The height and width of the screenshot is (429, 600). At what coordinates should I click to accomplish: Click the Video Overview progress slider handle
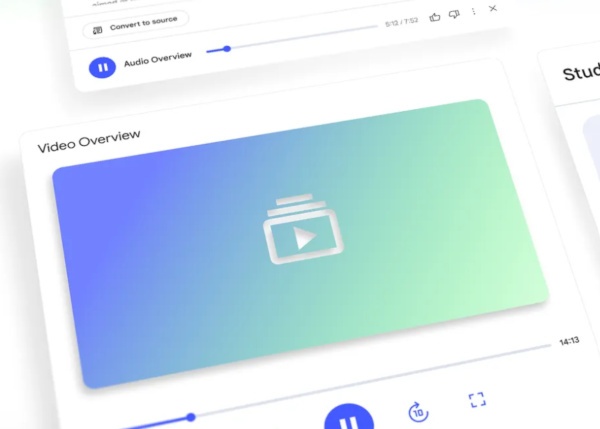tap(191, 417)
